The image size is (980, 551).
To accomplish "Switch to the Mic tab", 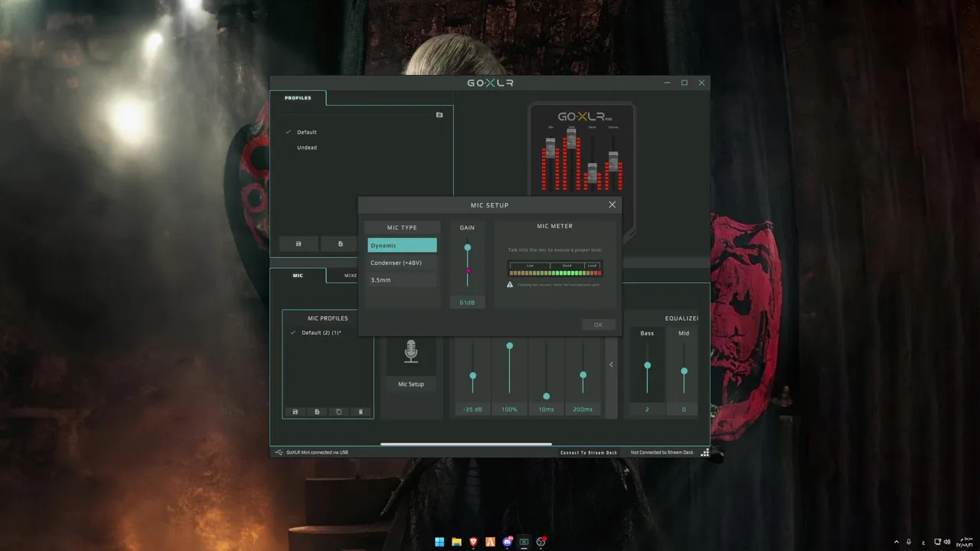I will 298,275.
